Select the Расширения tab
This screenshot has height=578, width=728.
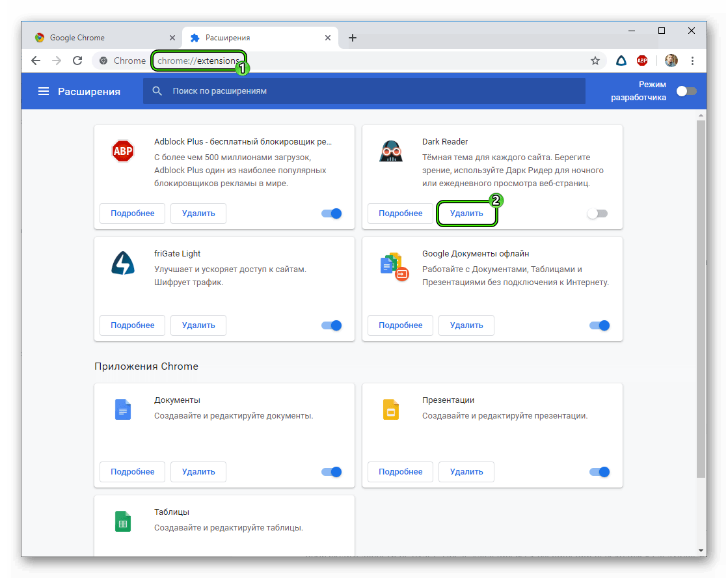point(260,38)
